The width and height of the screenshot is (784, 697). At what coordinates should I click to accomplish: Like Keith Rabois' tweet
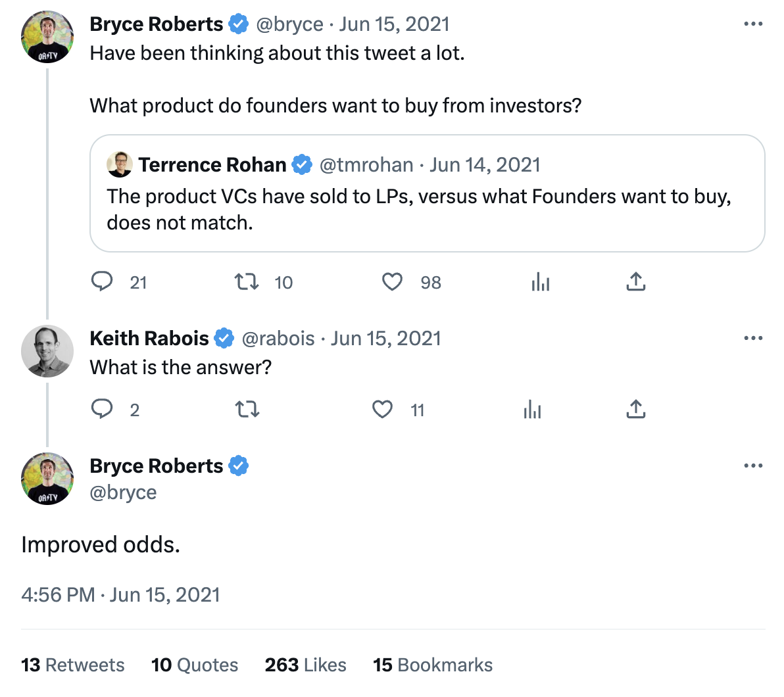pyautogui.click(x=383, y=410)
